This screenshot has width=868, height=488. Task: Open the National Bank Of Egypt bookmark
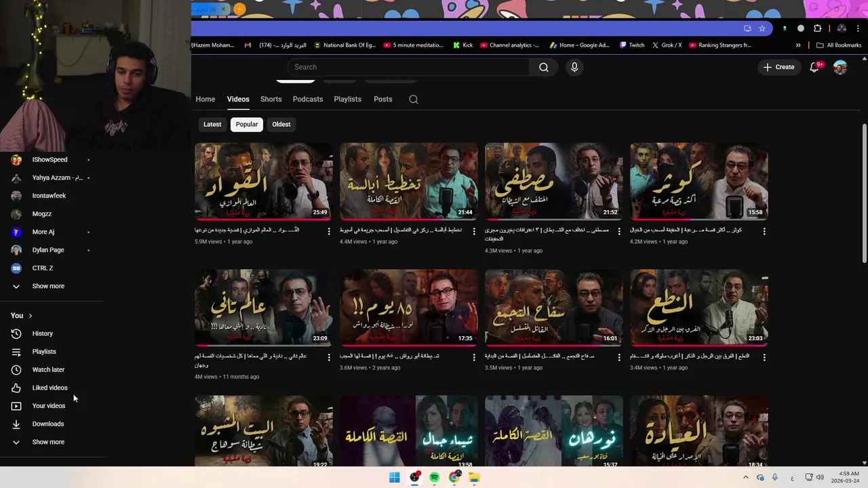click(344, 45)
